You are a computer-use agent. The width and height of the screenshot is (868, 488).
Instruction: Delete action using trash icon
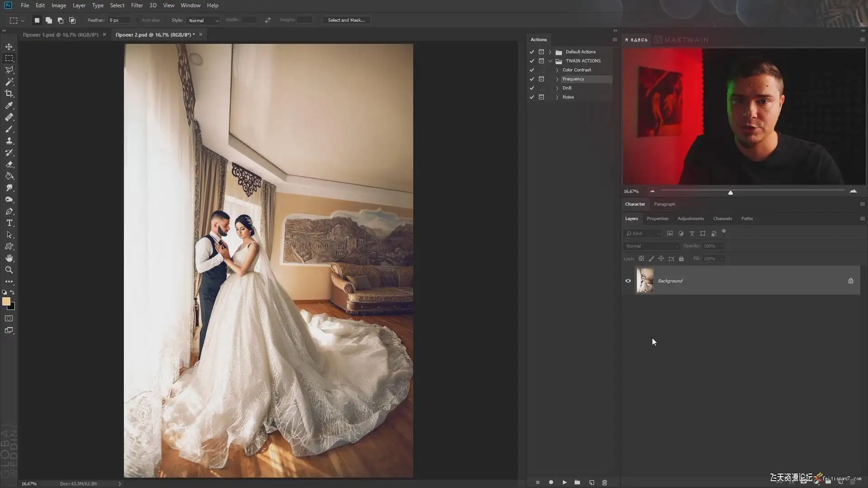pos(604,482)
